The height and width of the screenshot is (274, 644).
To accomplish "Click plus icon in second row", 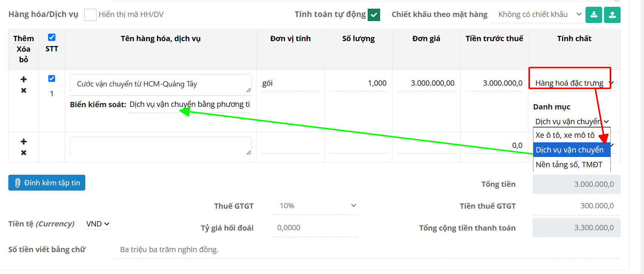I will click(23, 142).
